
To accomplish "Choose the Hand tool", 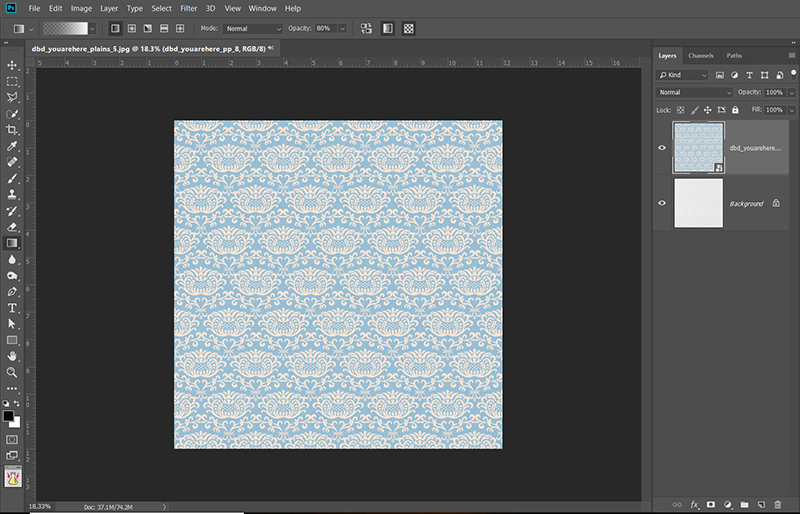I will pyautogui.click(x=12, y=355).
